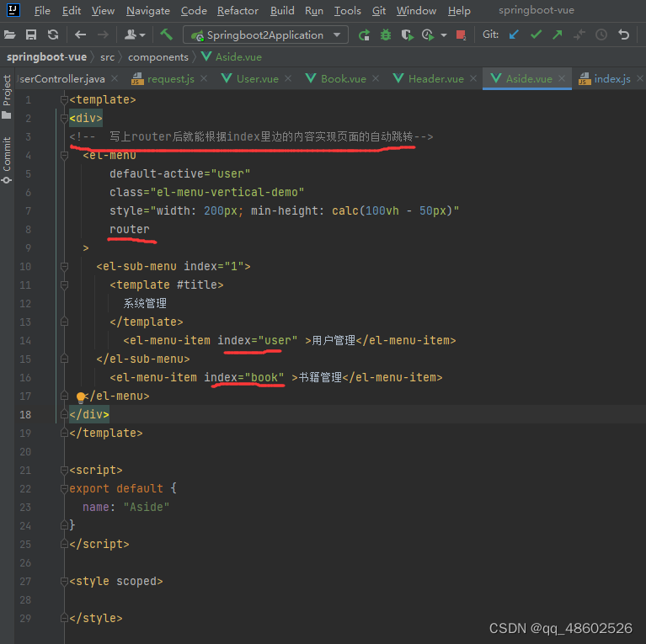Click the Git Update Project arrow
The image size is (646, 644).
[514, 35]
